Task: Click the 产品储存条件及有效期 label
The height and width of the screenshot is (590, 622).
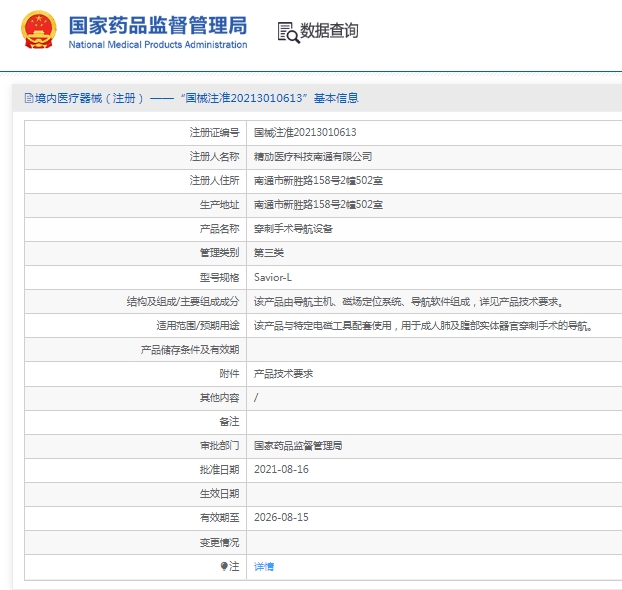Action: [x=190, y=350]
